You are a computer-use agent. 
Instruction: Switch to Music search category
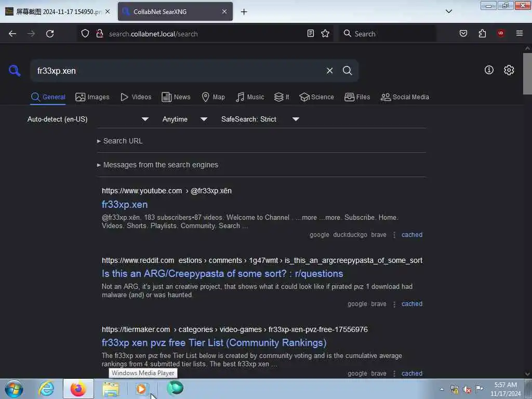[250, 97]
